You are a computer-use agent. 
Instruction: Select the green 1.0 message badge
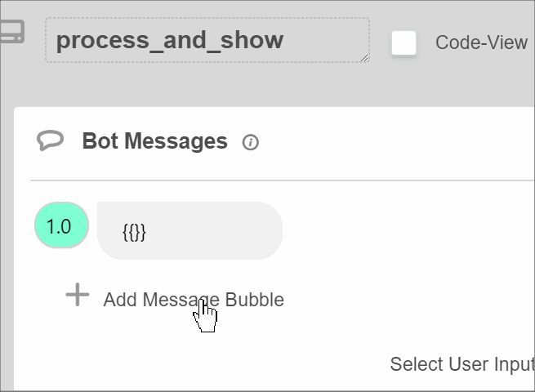[61, 225]
